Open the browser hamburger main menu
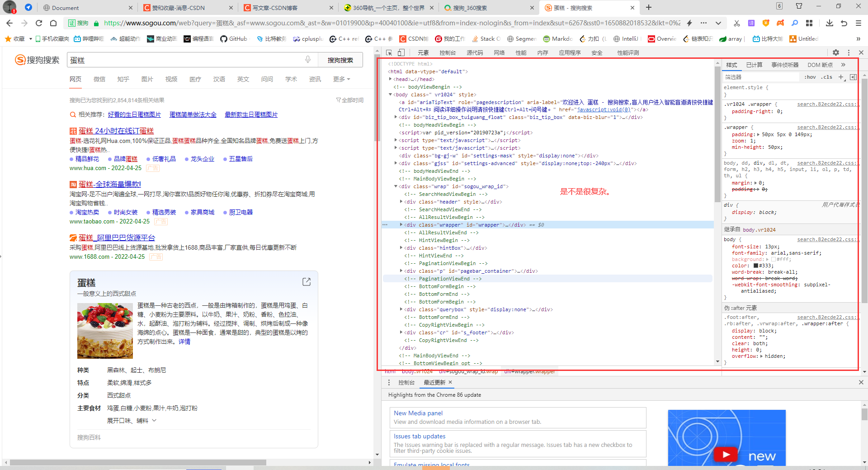868x470 pixels. pos(859,23)
